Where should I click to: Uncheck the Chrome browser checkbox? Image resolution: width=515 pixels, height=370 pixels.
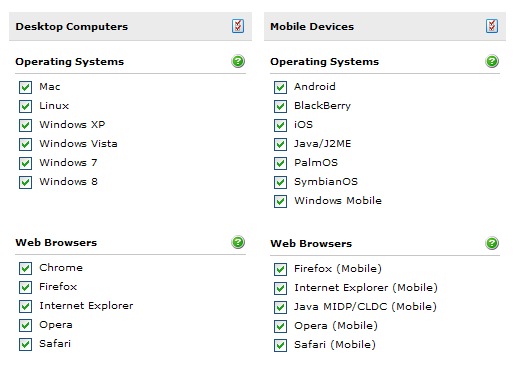(x=25, y=268)
